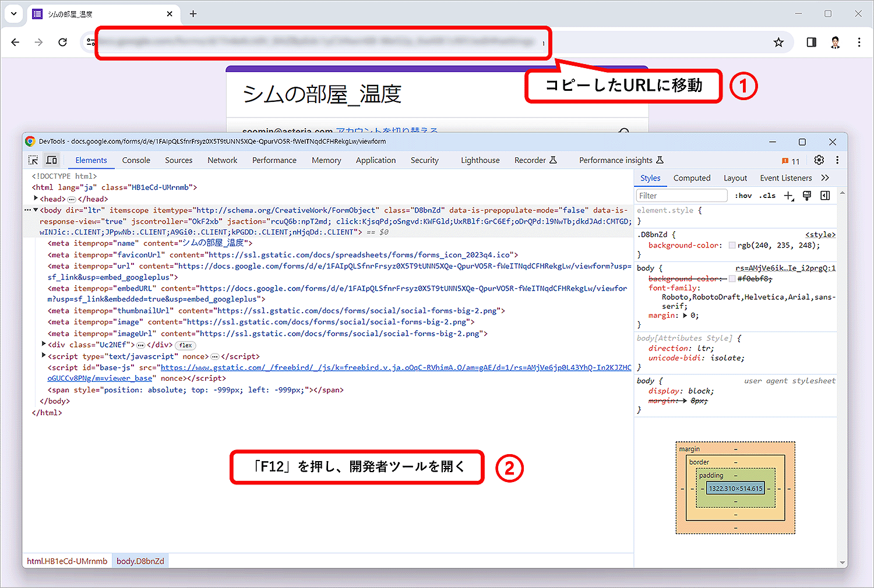Open the rs=AMjVe6ik stylesheet source link
The width and height of the screenshot is (874, 588).
pyautogui.click(x=785, y=268)
